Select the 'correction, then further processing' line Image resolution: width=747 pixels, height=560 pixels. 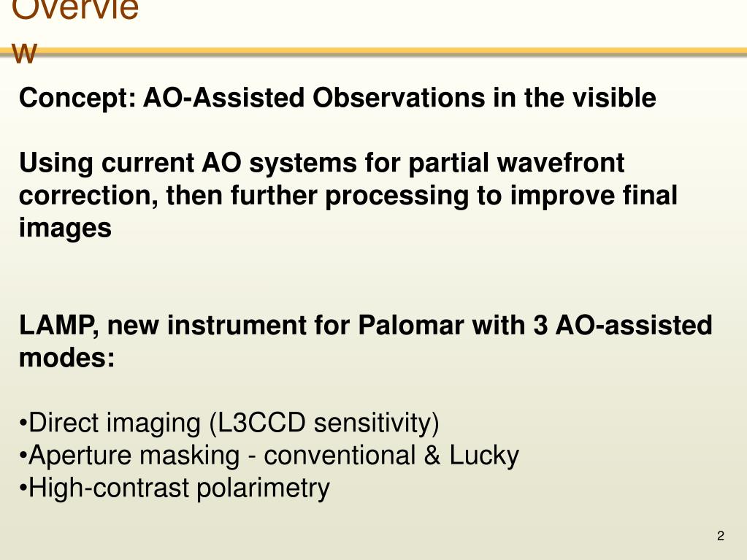pos(348,196)
